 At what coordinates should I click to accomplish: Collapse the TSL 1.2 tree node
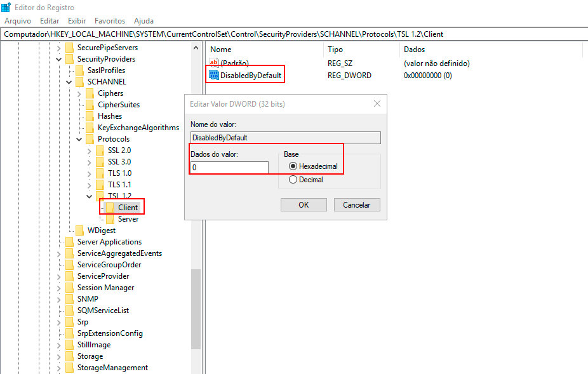point(90,197)
